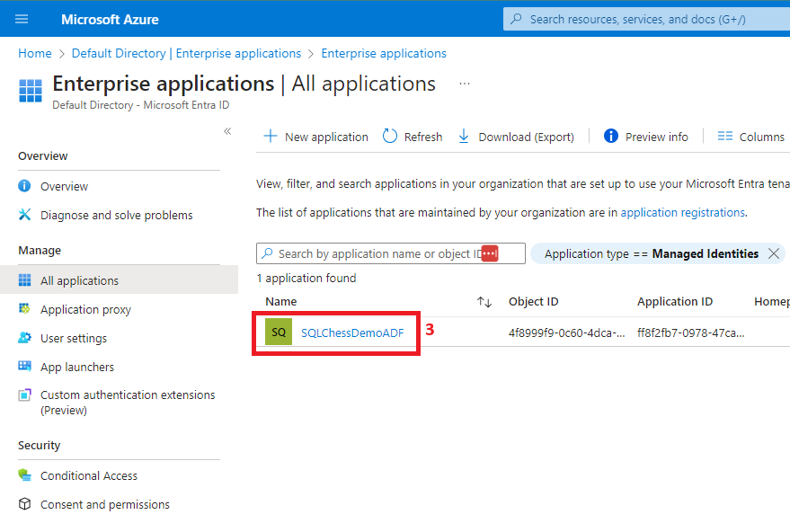This screenshot has width=790, height=532.
Task: Click the Refresh circular arrow icon
Action: click(390, 136)
